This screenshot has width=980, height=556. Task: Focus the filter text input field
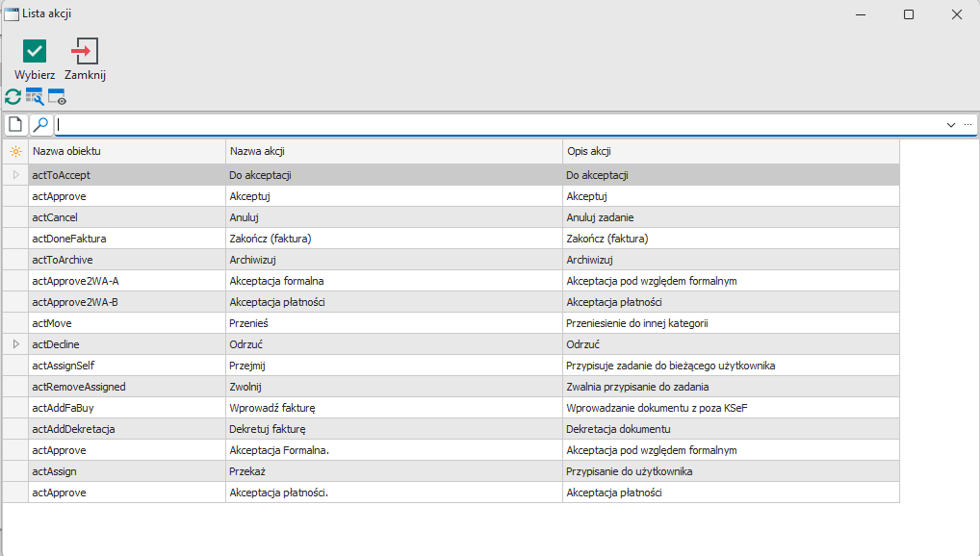click(x=499, y=125)
